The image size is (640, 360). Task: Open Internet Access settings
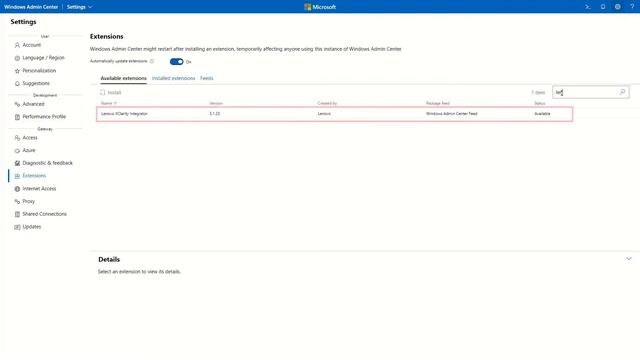tap(39, 189)
